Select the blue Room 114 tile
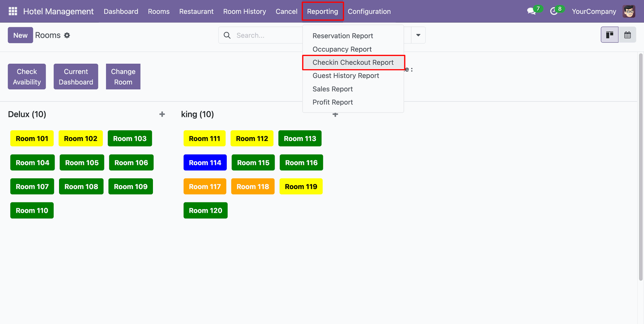Image resolution: width=644 pixels, height=324 pixels. coord(205,163)
